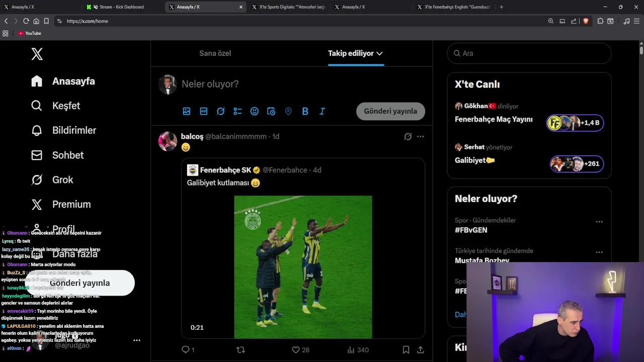Bookmark this page in the browser

click(x=46, y=21)
